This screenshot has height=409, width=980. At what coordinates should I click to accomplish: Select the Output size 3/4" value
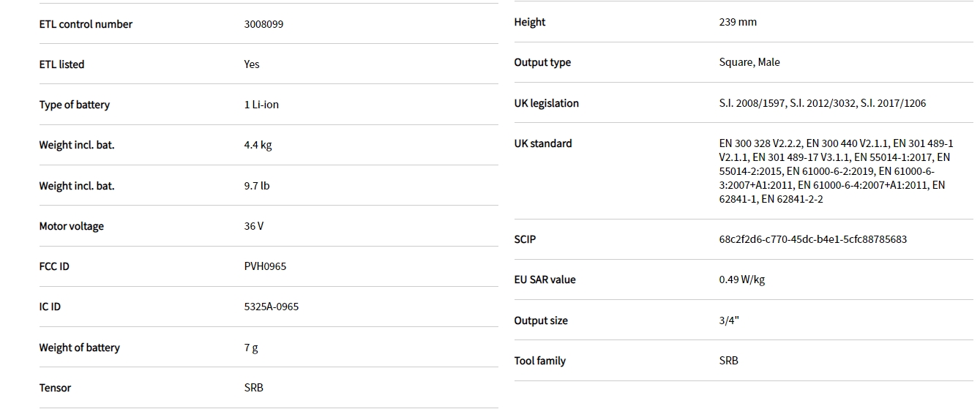[729, 320]
